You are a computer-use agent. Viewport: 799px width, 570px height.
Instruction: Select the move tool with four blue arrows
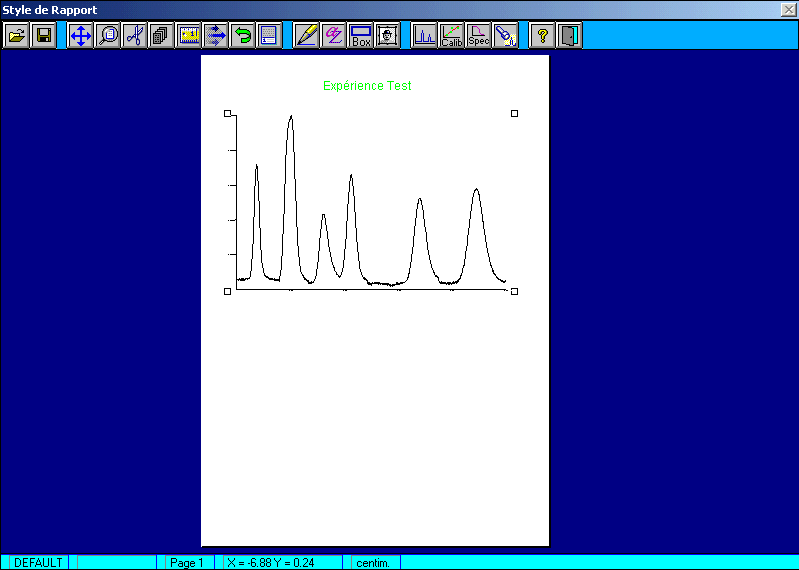pyautogui.click(x=81, y=36)
